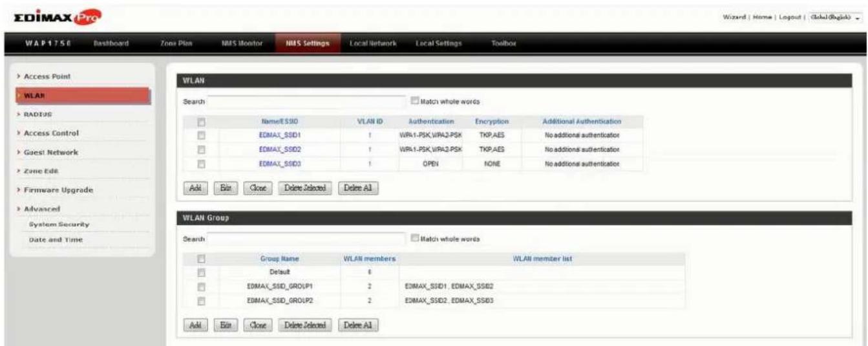Screen dimensions: 868x346
Task: Open the Toolbox tab
Action: click(x=503, y=43)
